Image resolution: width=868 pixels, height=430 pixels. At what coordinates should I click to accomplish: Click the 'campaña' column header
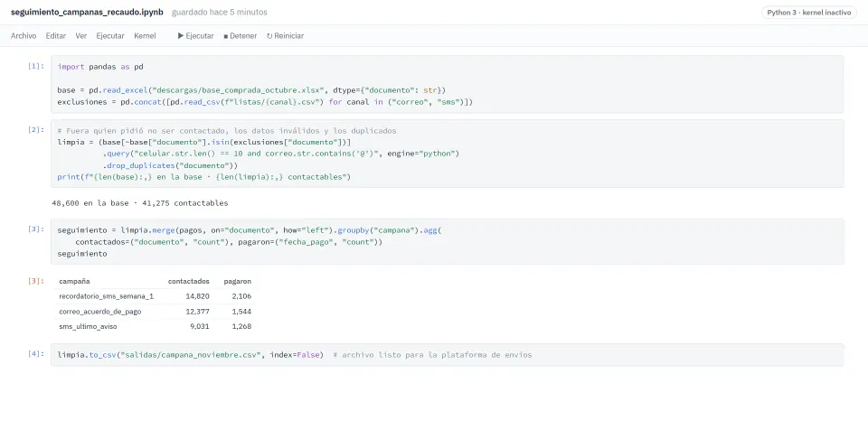[74, 282]
